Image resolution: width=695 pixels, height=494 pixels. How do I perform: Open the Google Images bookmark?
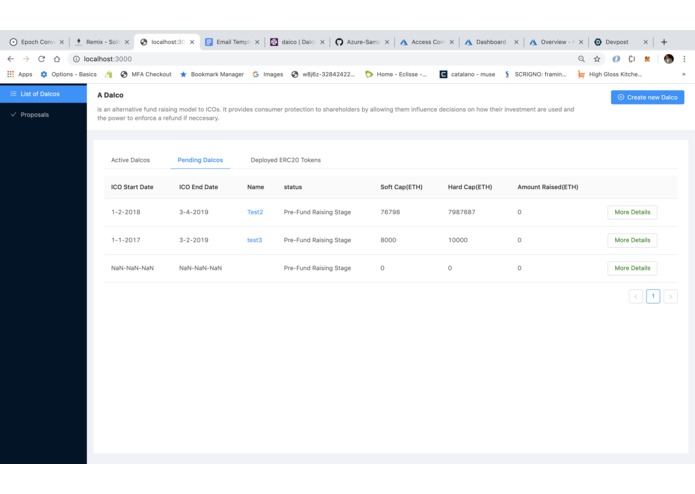[268, 74]
